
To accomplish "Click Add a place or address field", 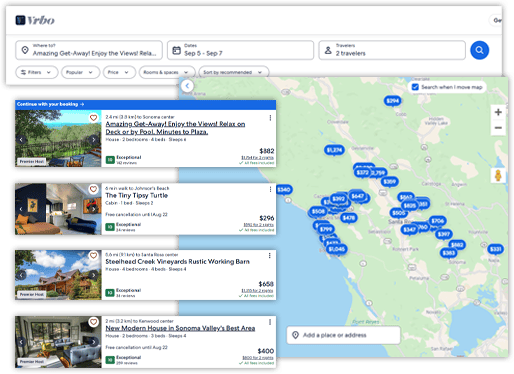I will pyautogui.click(x=343, y=335).
